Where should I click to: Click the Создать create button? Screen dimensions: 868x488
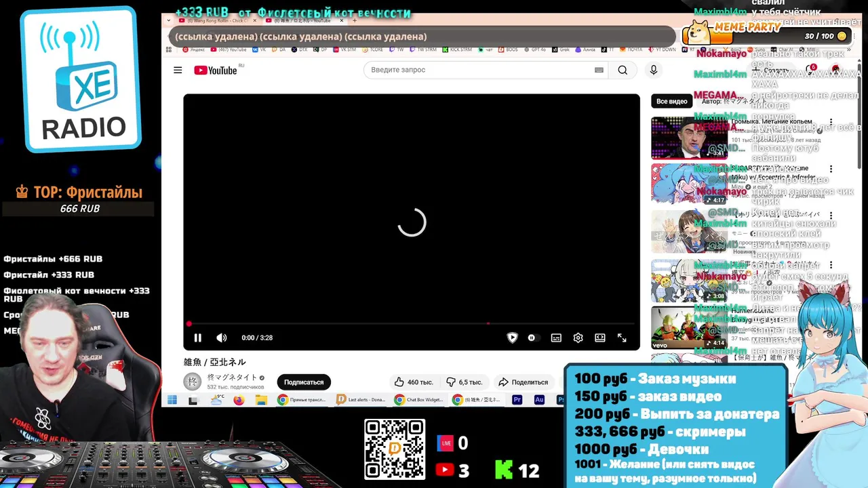click(x=770, y=70)
